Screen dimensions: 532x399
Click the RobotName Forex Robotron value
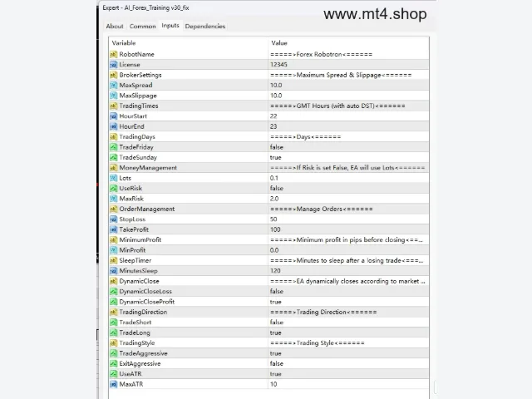[321, 54]
